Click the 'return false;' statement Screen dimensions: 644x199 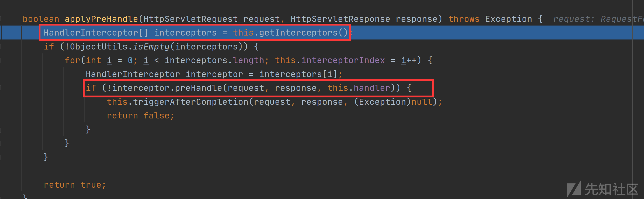(x=141, y=116)
